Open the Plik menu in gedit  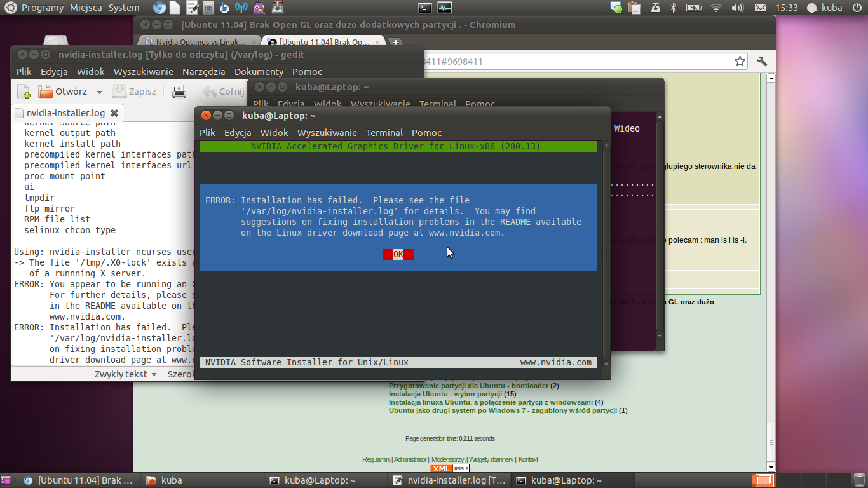(24, 72)
